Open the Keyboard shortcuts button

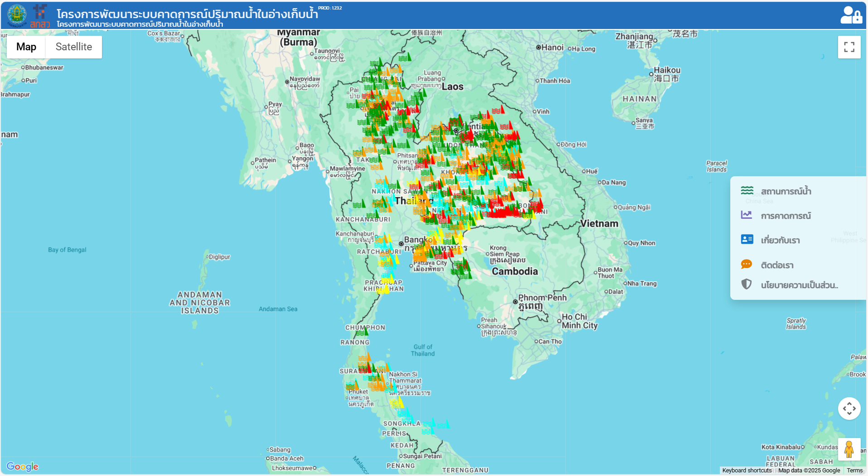coord(747,471)
